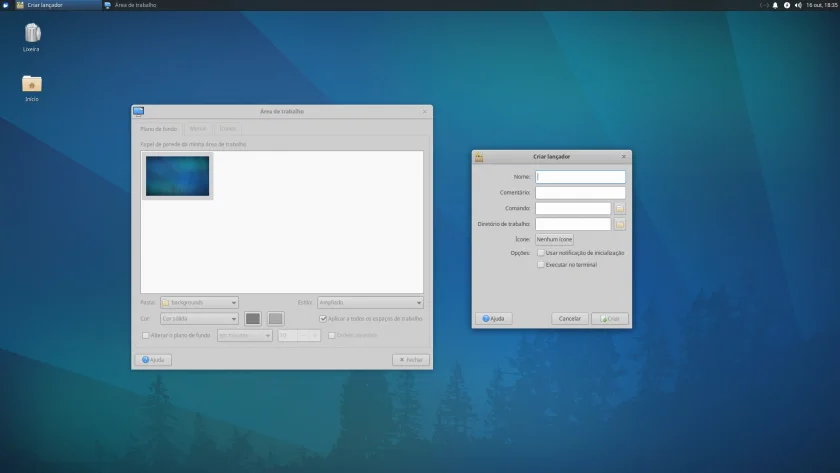The width and height of the screenshot is (840, 473).
Task: Click Ajuda in Área de trabalho window
Action: 153,360
